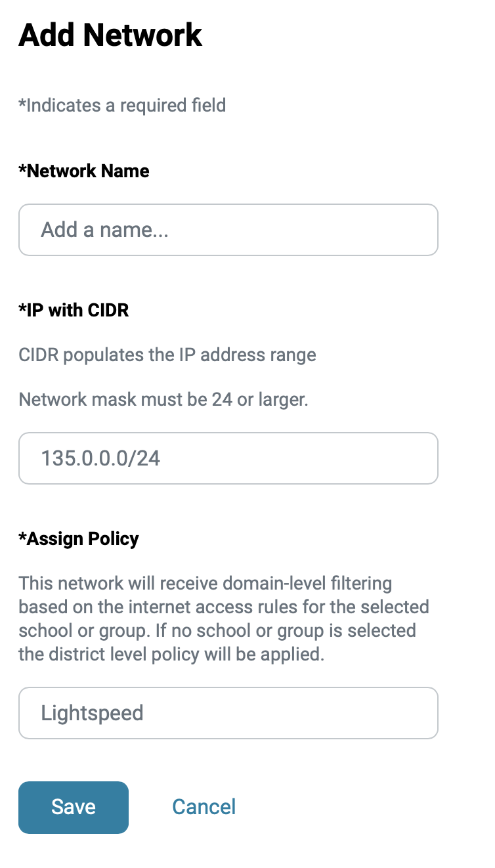Click the required field indicator text
495x868 pixels.
(x=122, y=105)
